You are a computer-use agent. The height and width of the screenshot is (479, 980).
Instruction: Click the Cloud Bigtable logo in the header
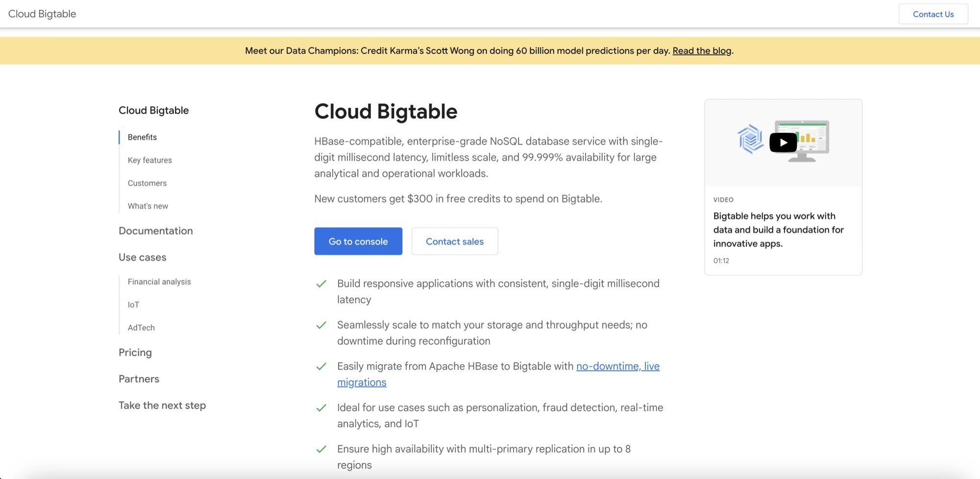pyautogui.click(x=42, y=14)
